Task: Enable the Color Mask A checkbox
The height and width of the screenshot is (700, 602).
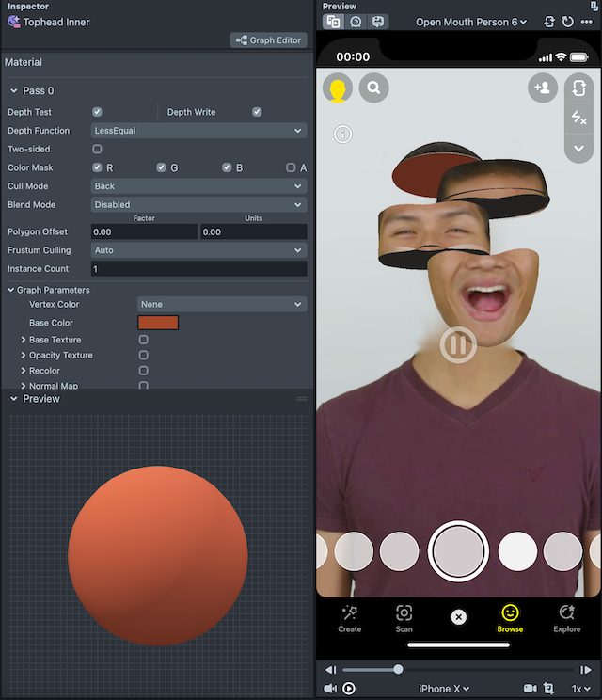Action: point(291,167)
